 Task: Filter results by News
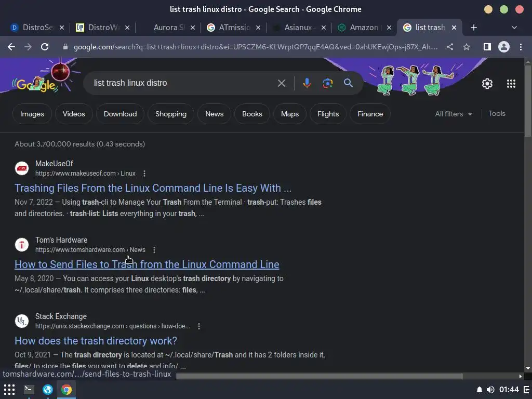tap(214, 114)
